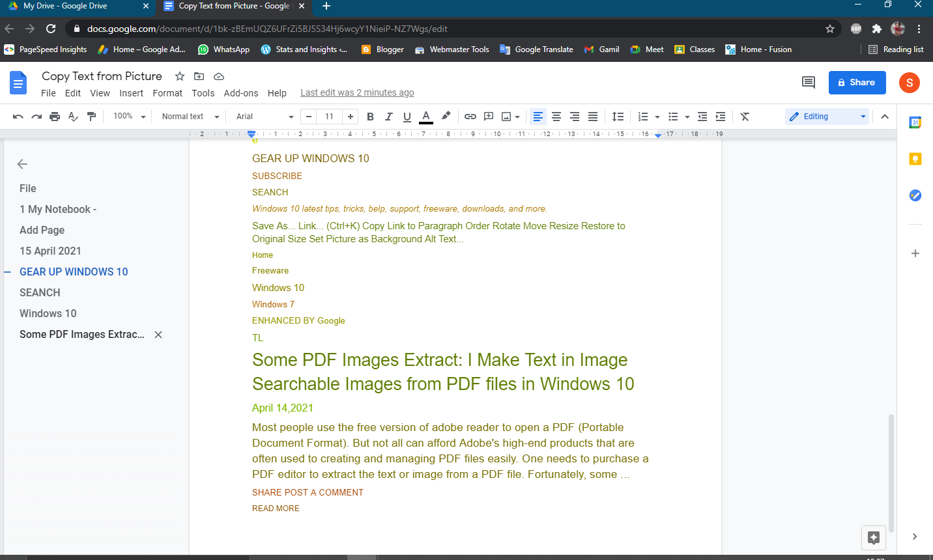Viewport: 933px width, 560px height.
Task: Select Center align
Action: coord(556,117)
